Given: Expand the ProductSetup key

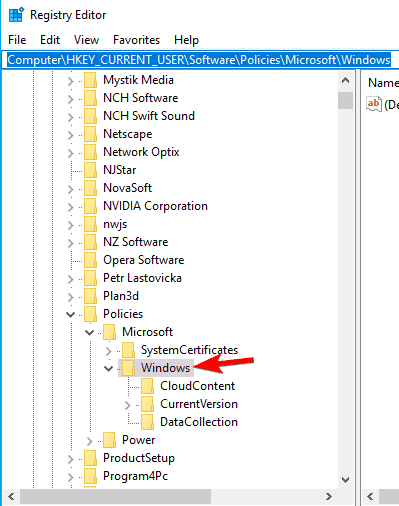Looking at the screenshot, I should pyautogui.click(x=70, y=459).
